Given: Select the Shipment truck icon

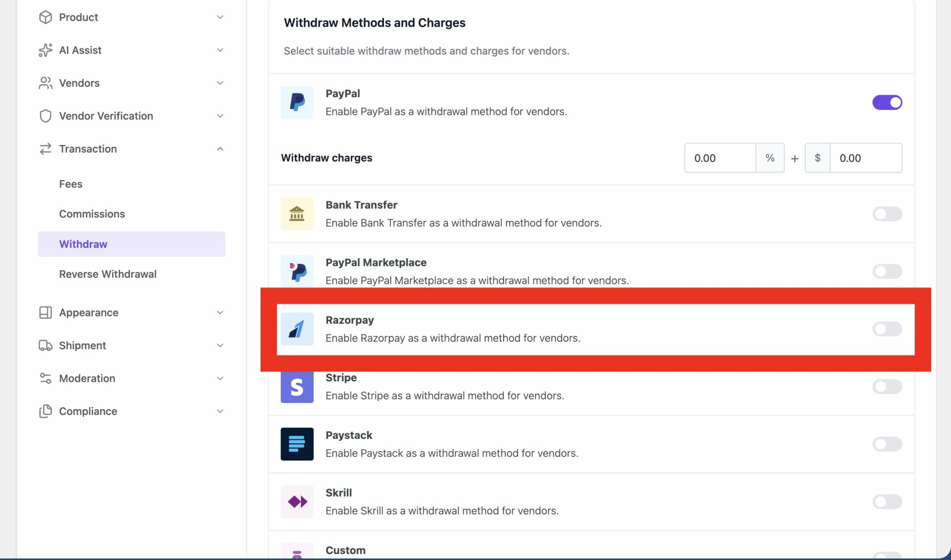Looking at the screenshot, I should pyautogui.click(x=45, y=345).
